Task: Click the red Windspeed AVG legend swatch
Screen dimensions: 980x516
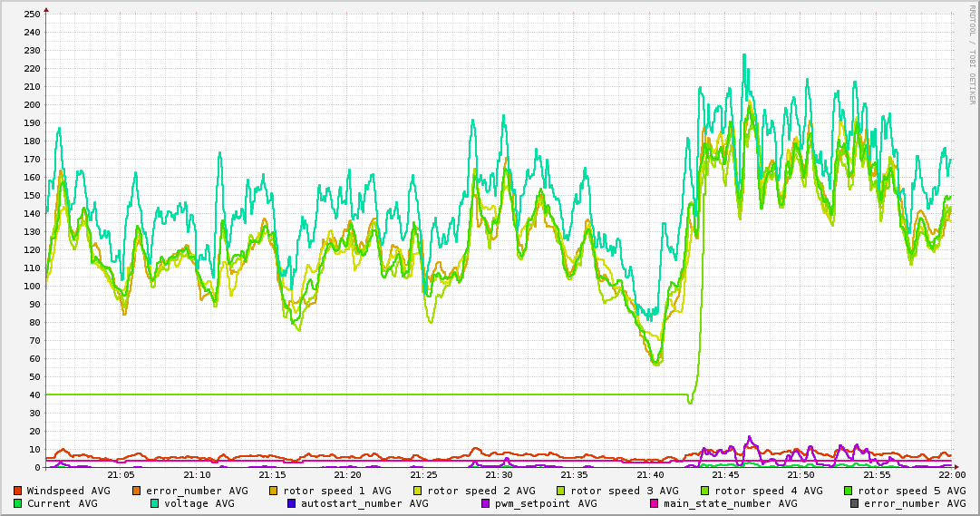Action: point(17,491)
